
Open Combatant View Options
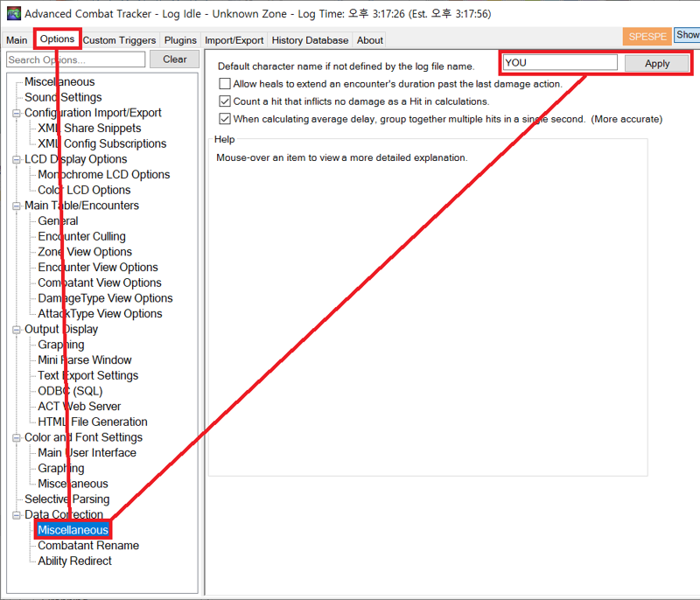(100, 283)
